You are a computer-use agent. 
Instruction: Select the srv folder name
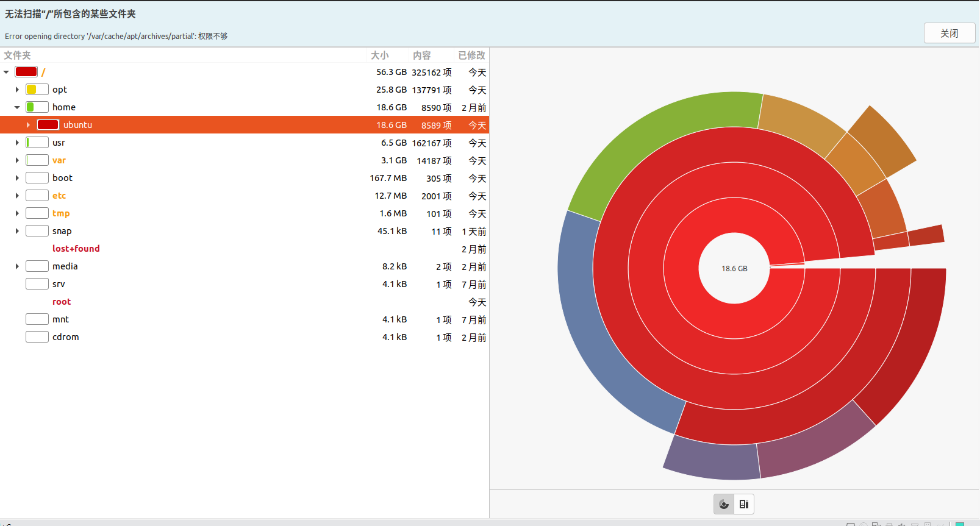tap(59, 284)
